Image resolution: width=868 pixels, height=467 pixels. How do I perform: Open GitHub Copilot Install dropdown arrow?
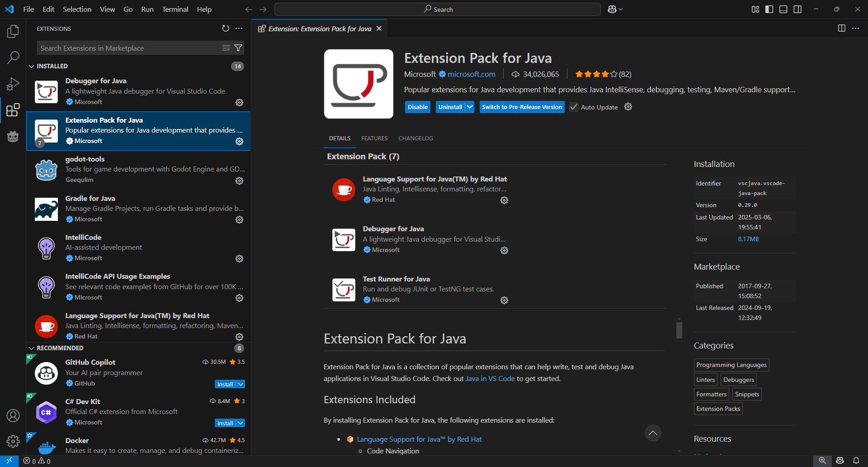click(241, 384)
